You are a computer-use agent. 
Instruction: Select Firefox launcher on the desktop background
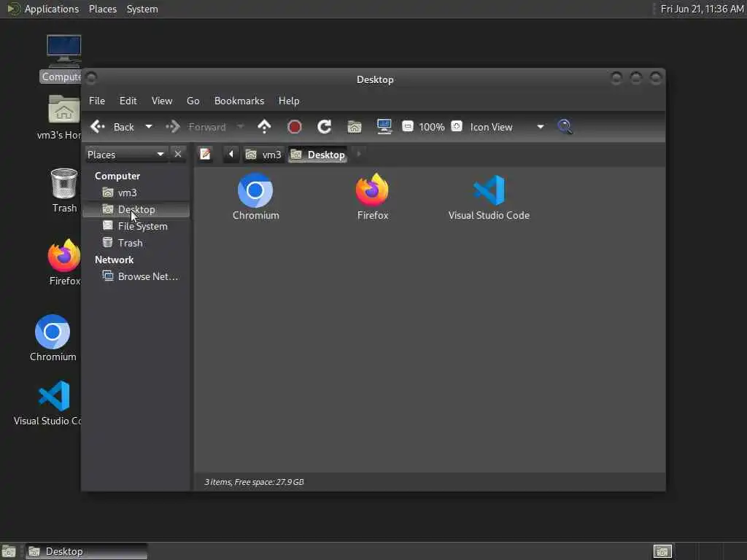click(x=64, y=262)
